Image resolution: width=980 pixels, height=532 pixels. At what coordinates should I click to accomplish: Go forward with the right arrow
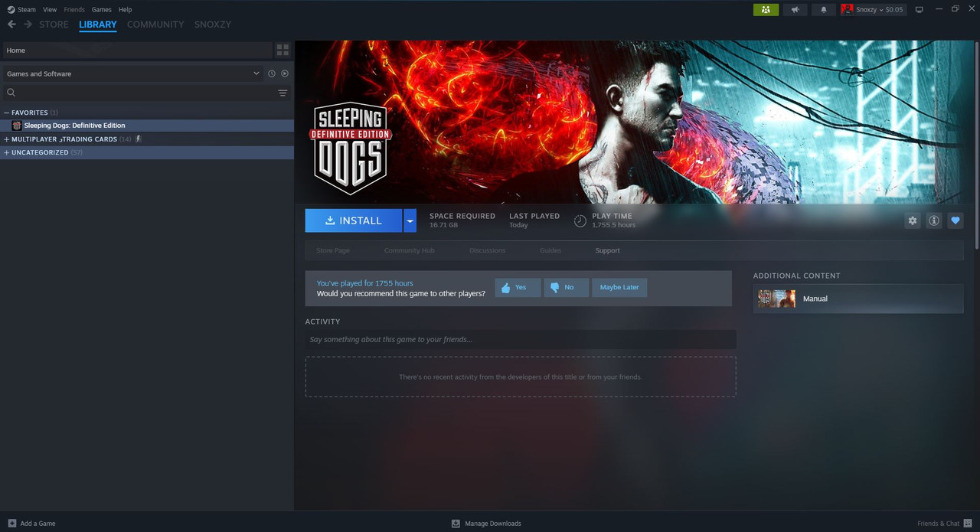[28, 24]
